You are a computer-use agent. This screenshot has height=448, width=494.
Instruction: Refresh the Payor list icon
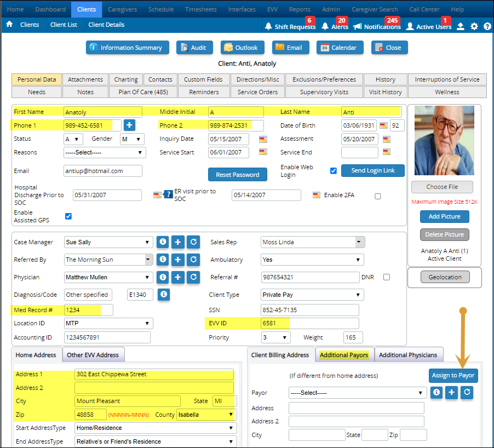click(x=467, y=393)
